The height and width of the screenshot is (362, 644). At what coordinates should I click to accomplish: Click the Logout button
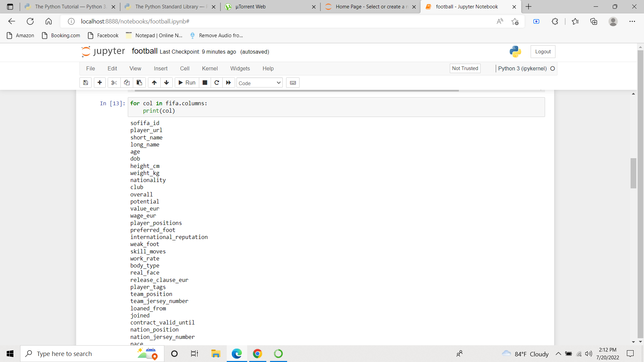(x=543, y=52)
